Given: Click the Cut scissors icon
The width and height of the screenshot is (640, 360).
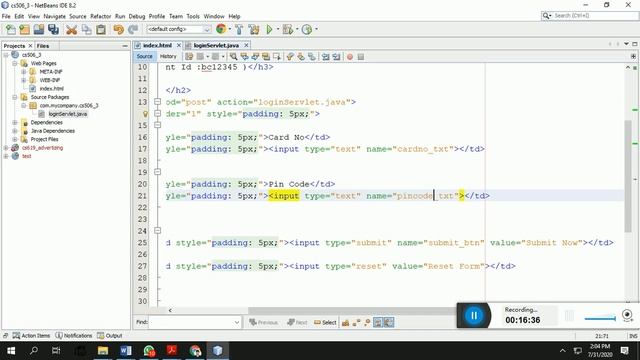Looking at the screenshot, I should tap(71, 29).
